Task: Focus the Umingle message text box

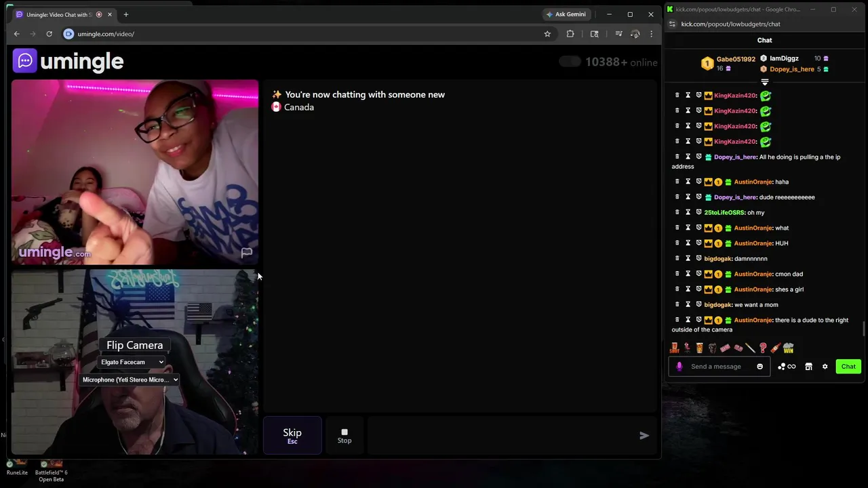Action: click(x=500, y=436)
